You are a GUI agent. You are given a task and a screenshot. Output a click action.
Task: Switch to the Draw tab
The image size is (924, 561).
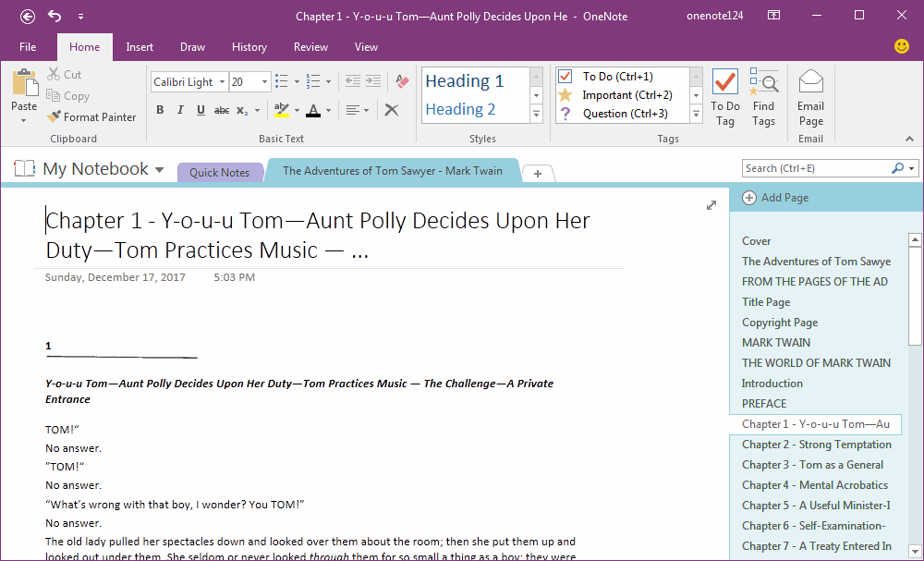coord(193,47)
